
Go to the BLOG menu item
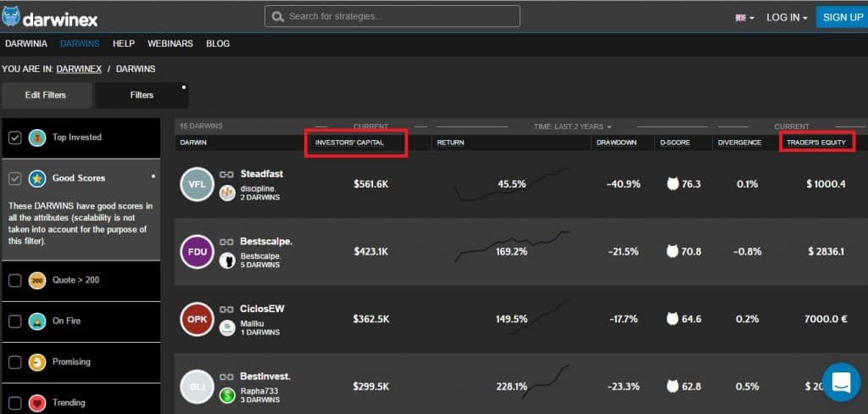218,43
